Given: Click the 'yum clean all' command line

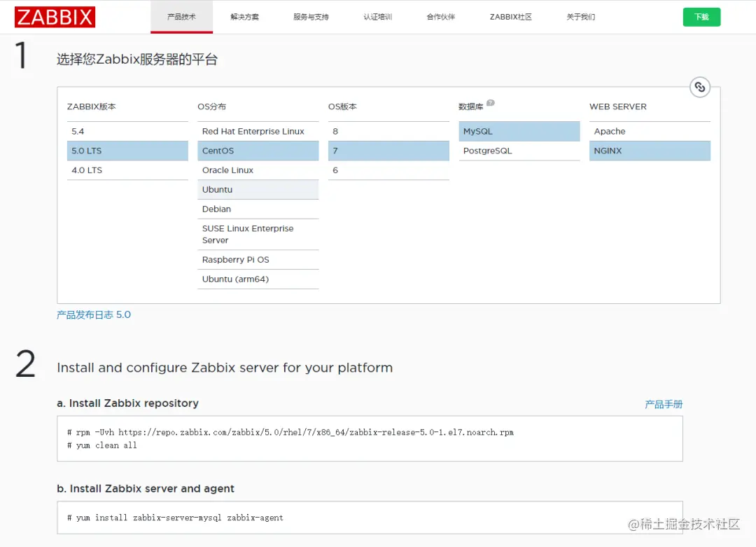Looking at the screenshot, I should pyautogui.click(x=101, y=445).
